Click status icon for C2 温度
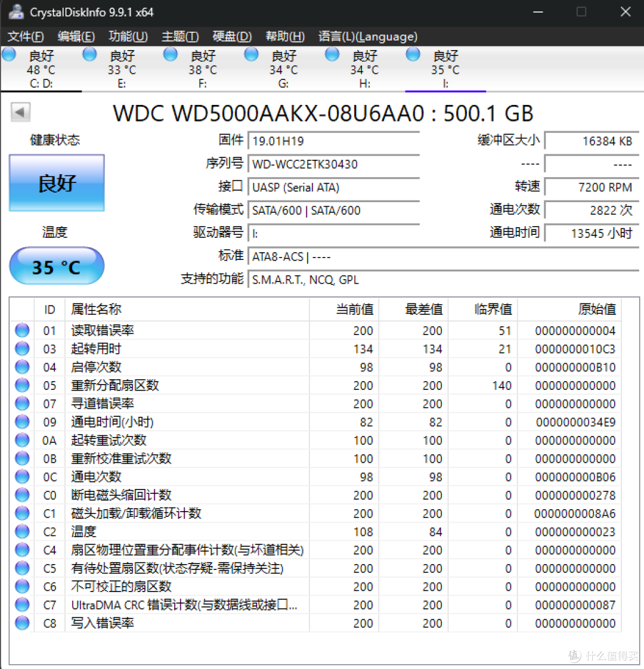The height and width of the screenshot is (669, 644). coord(22,532)
